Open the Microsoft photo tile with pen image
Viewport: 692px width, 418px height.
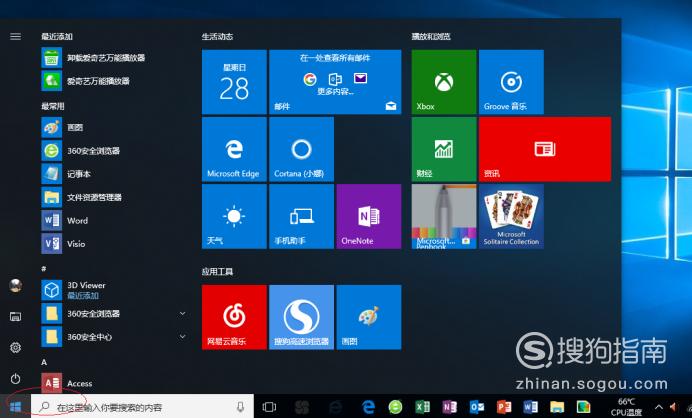pyautogui.click(x=444, y=216)
